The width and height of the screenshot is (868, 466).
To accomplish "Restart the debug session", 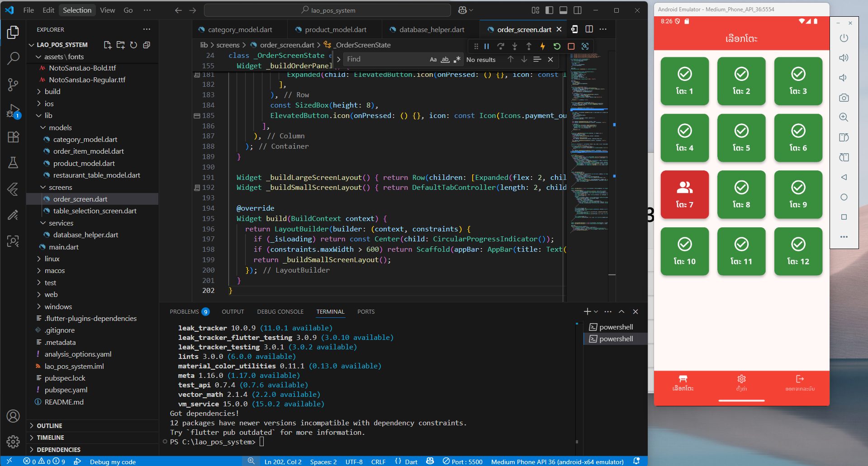I will point(557,46).
